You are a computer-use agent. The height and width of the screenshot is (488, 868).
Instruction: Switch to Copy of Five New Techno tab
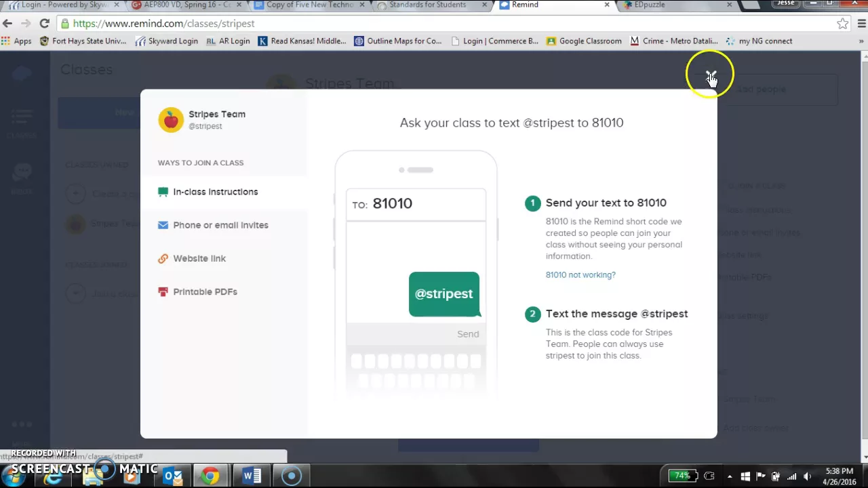pyautogui.click(x=309, y=5)
